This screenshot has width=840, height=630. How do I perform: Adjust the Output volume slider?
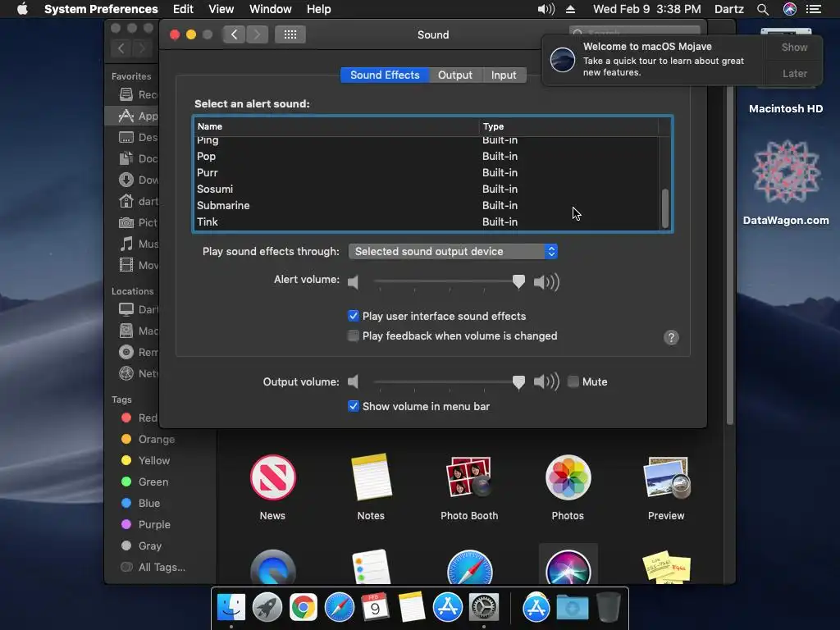click(518, 382)
